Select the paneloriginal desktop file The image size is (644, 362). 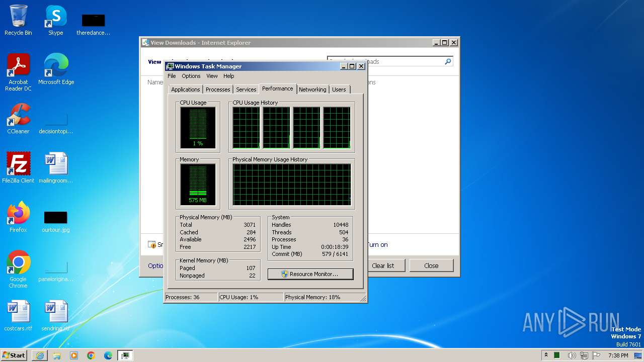click(55, 270)
